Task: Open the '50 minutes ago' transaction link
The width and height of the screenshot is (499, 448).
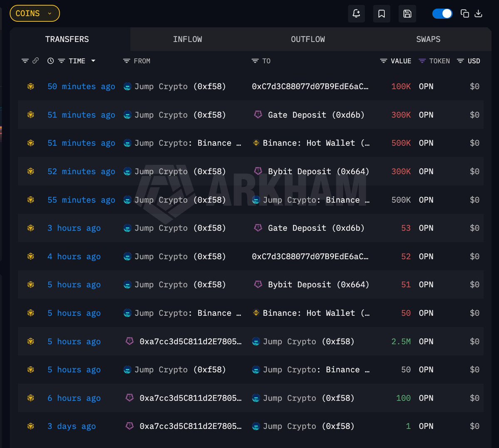Action: 81,87
